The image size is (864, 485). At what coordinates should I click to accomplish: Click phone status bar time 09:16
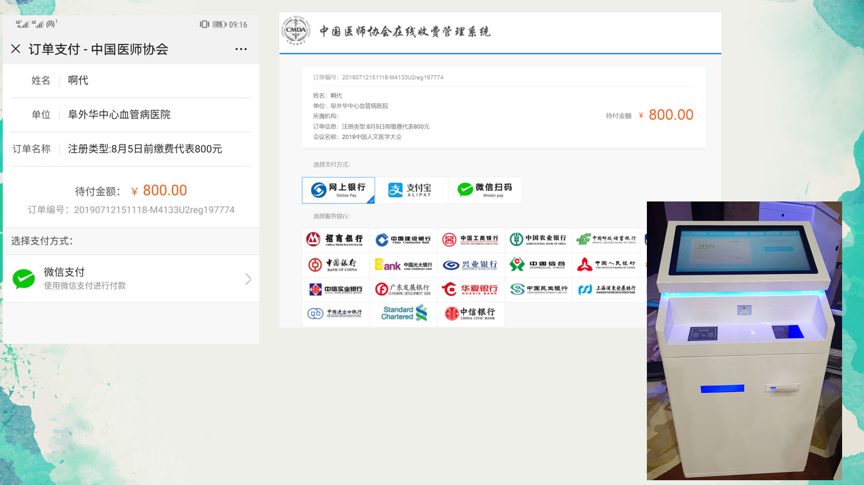[x=238, y=24]
